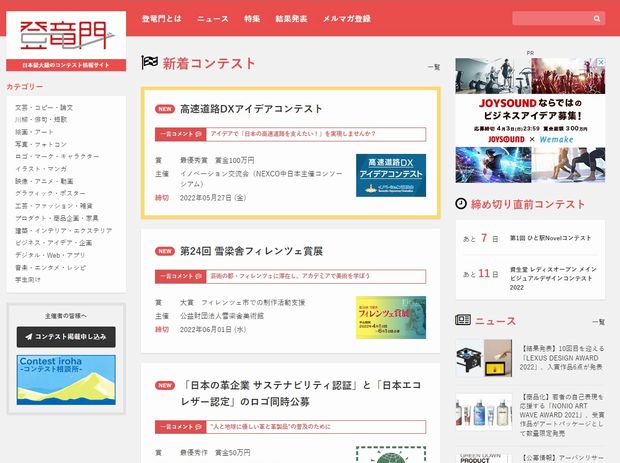
Task: Select category 絵画・アート
Action: point(34,132)
